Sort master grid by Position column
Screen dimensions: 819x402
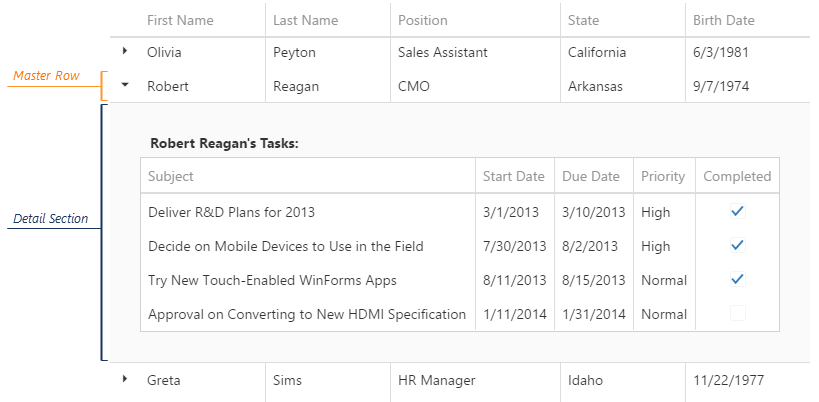(423, 20)
